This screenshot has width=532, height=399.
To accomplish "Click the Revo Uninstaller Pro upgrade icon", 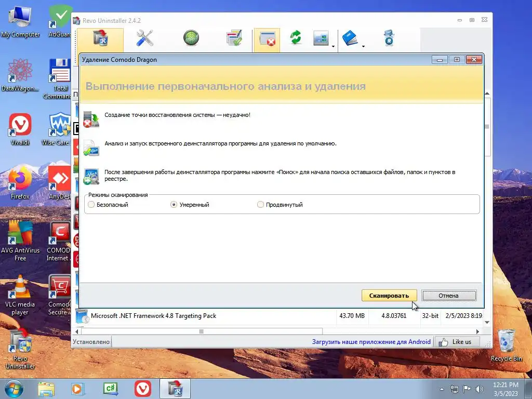I will (389, 37).
